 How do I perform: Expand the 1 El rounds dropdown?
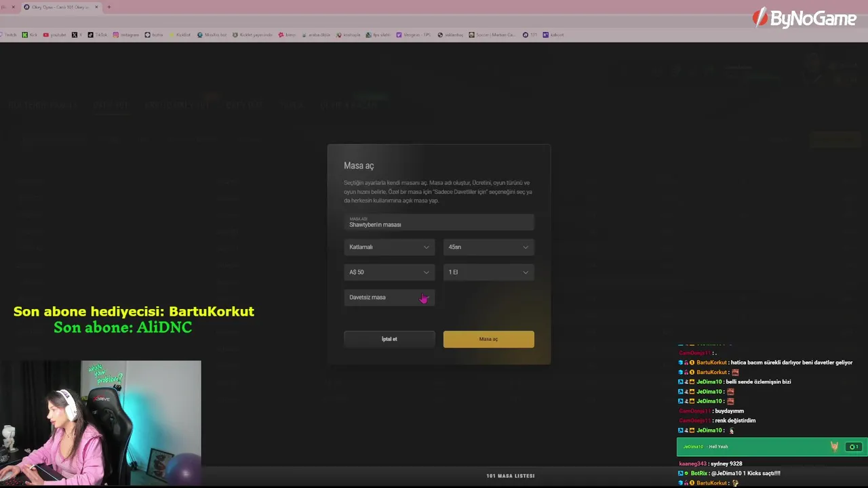click(488, 272)
